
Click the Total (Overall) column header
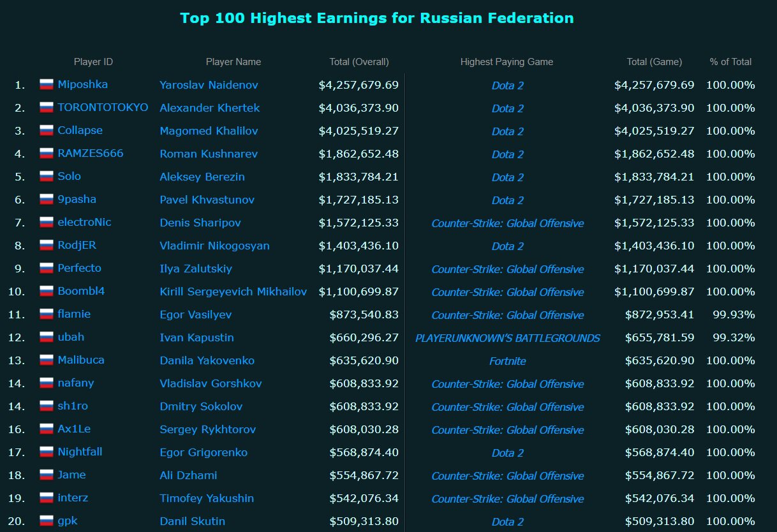[359, 62]
